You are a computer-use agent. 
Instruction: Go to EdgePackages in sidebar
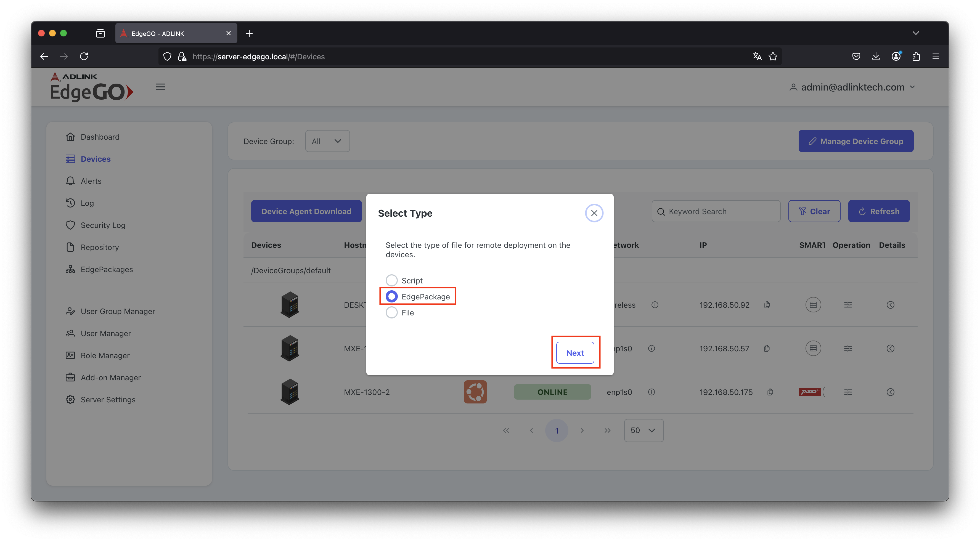click(107, 269)
